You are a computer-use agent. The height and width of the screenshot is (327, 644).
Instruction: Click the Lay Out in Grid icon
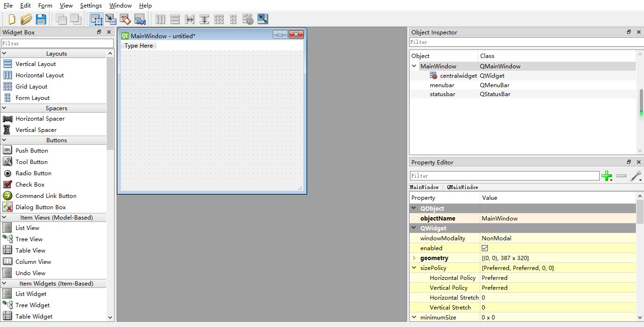pyautogui.click(x=219, y=19)
